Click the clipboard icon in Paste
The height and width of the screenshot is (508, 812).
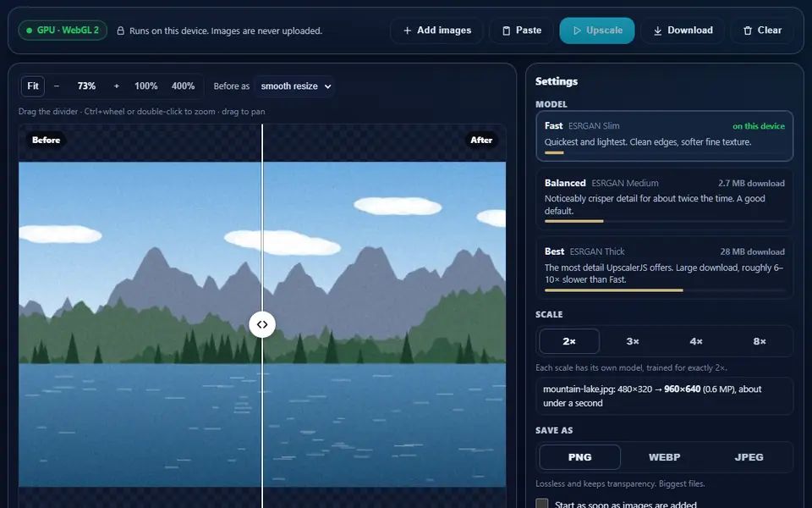(506, 31)
